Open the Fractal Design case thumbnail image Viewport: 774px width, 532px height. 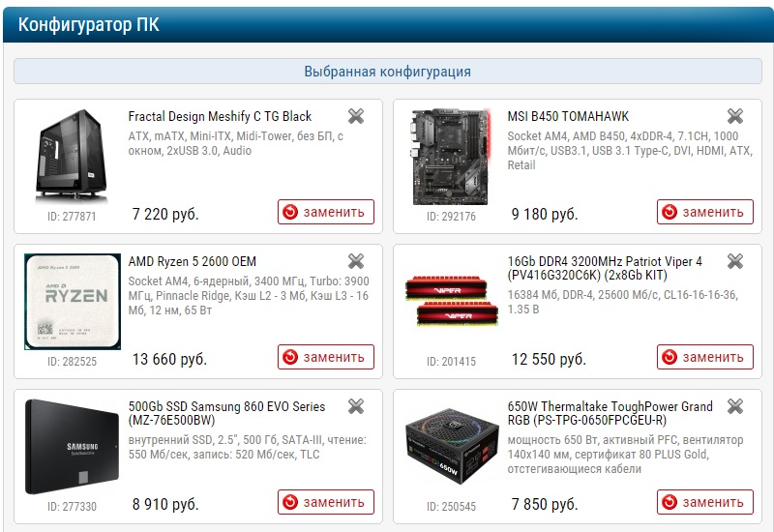click(x=72, y=157)
